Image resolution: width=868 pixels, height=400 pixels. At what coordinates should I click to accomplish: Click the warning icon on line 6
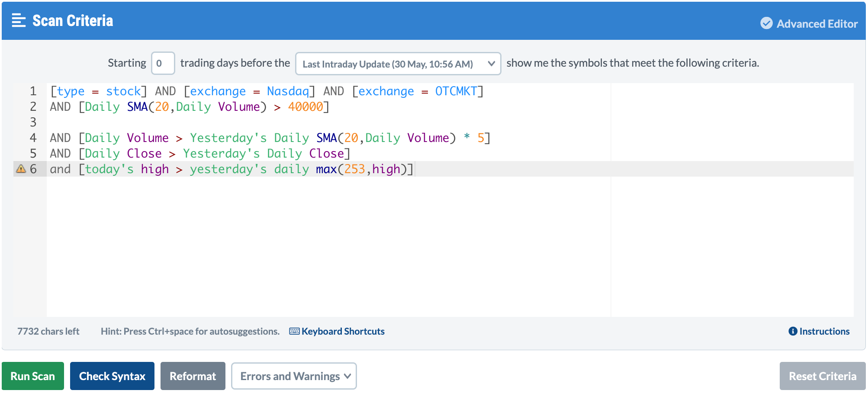point(21,169)
